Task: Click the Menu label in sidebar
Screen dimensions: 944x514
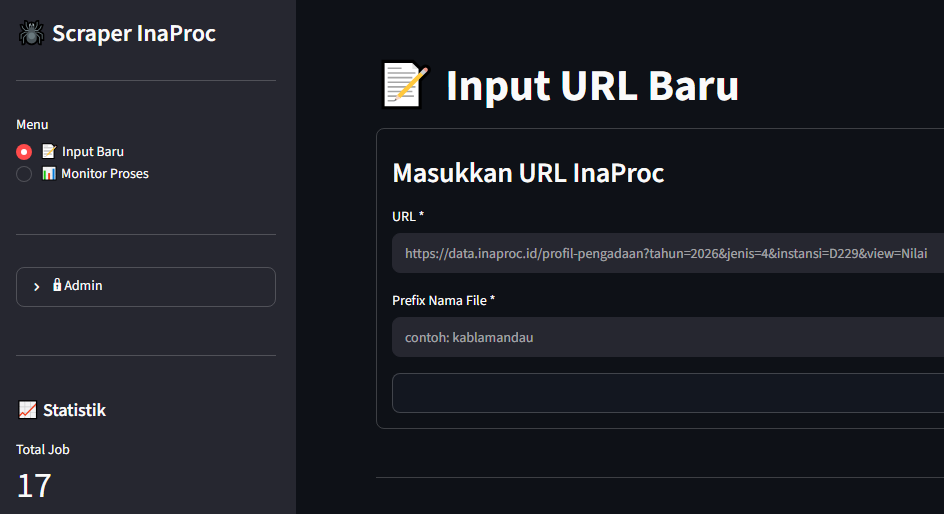Action: coord(32,125)
